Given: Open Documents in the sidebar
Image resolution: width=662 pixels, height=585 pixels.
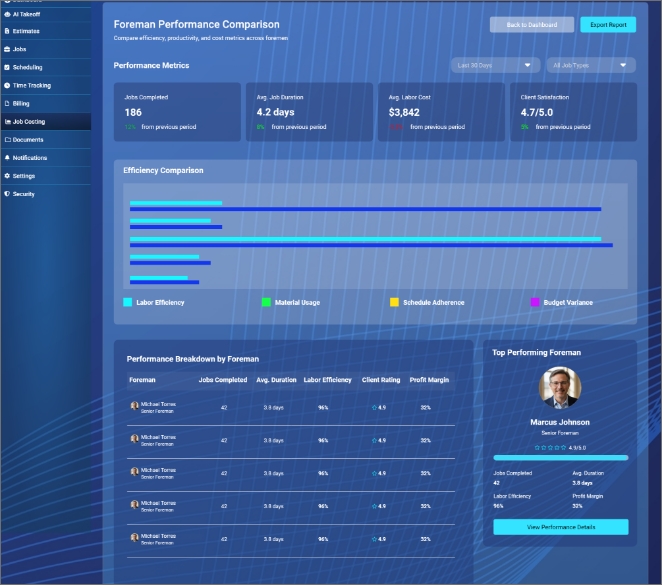Looking at the screenshot, I should point(46,140).
